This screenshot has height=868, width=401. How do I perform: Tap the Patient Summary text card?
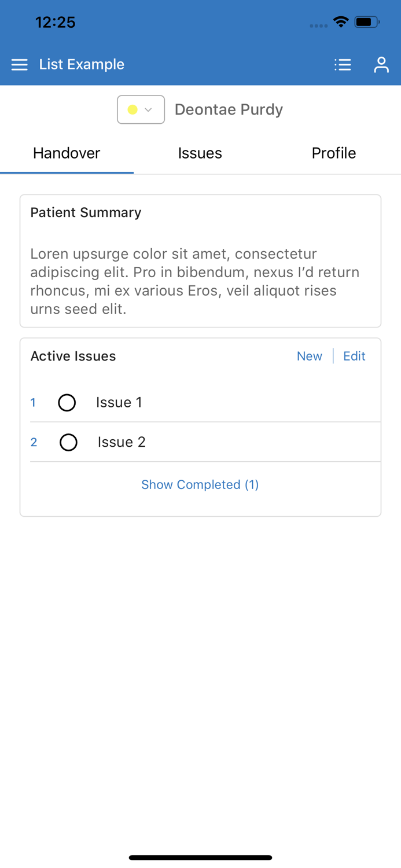200,272
